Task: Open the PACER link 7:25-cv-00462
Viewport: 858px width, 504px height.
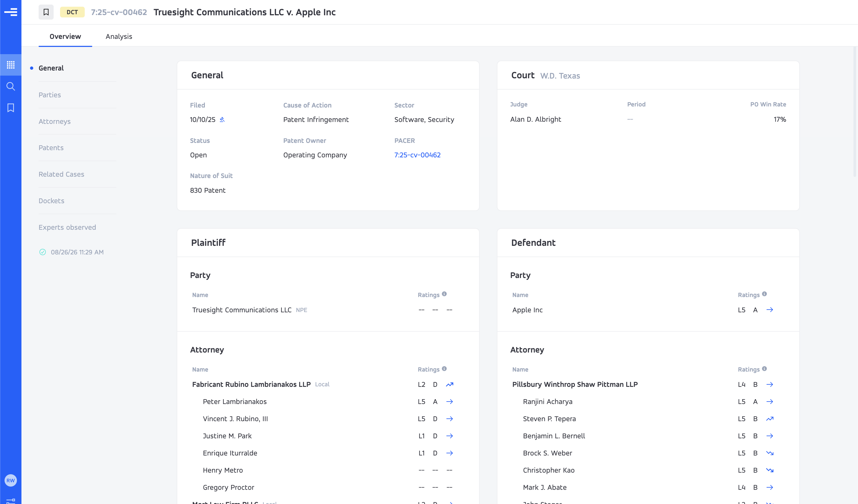Action: point(417,155)
